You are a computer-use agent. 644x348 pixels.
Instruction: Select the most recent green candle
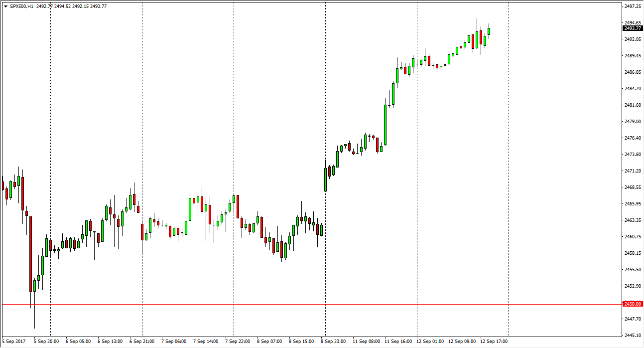point(489,31)
